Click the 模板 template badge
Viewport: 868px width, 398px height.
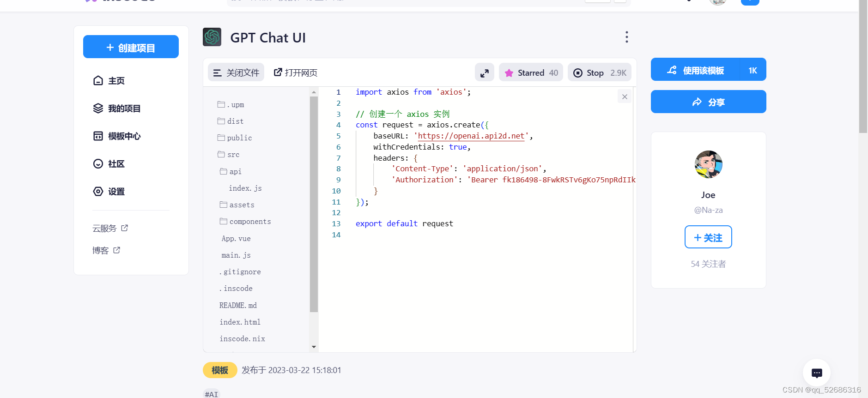(220, 370)
